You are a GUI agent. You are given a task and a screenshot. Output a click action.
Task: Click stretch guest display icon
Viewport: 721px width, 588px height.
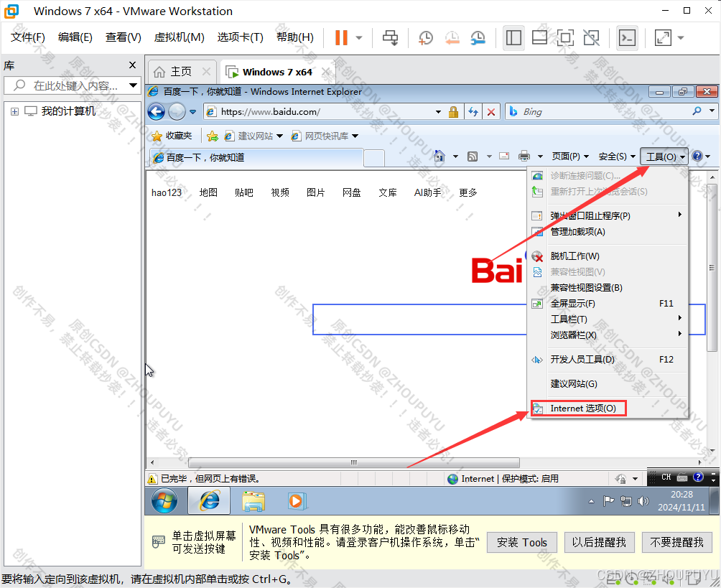(x=663, y=38)
